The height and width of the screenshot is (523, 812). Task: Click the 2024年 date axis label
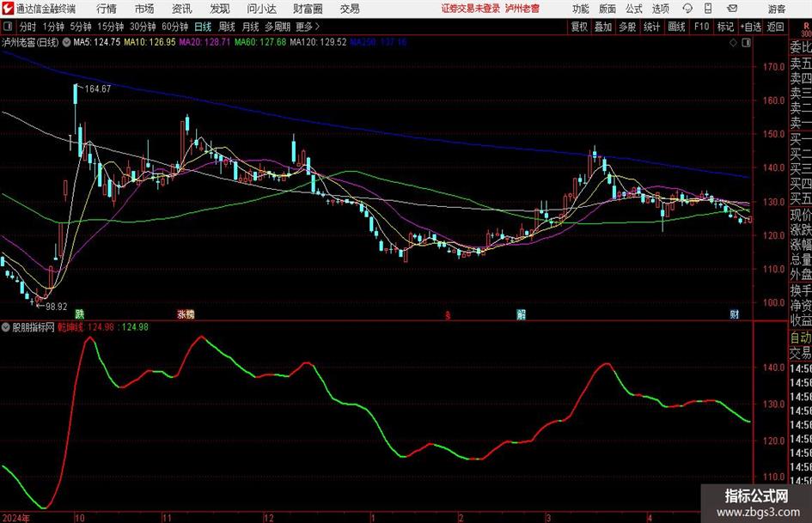point(15,518)
